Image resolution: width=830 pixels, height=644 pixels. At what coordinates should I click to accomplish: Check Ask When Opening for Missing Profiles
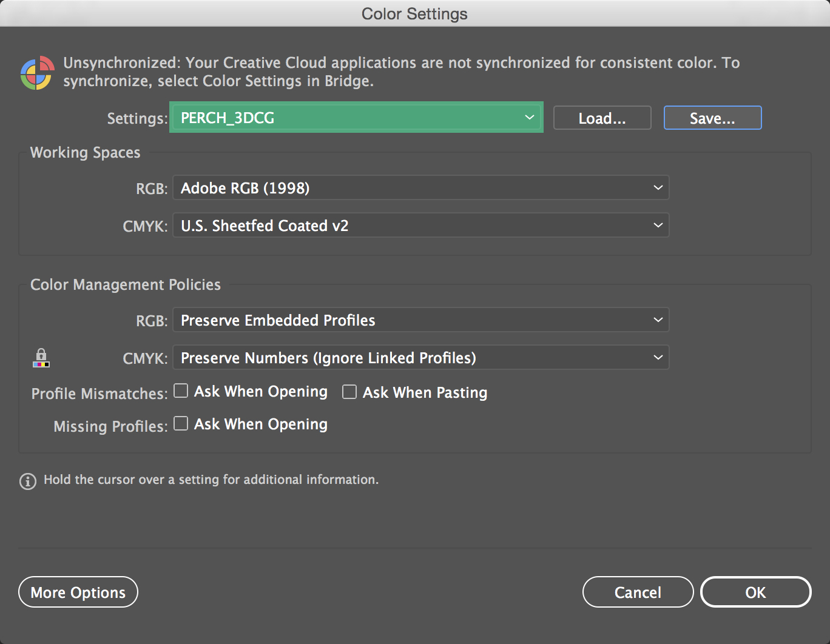[x=181, y=424]
